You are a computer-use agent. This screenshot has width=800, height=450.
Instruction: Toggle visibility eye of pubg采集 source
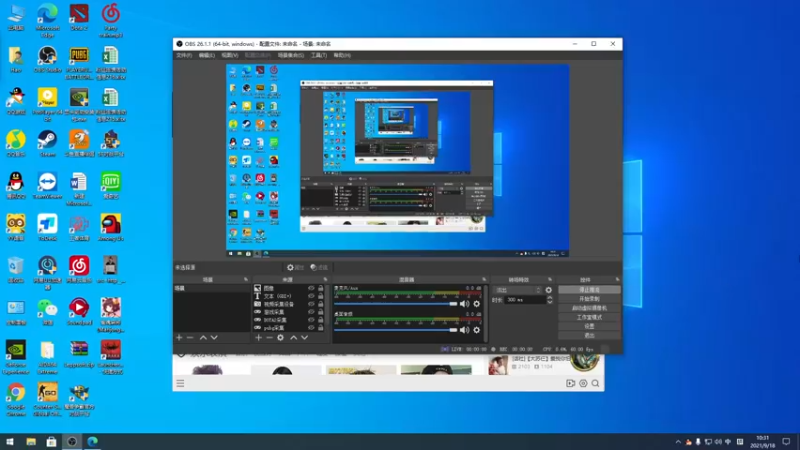pos(311,328)
